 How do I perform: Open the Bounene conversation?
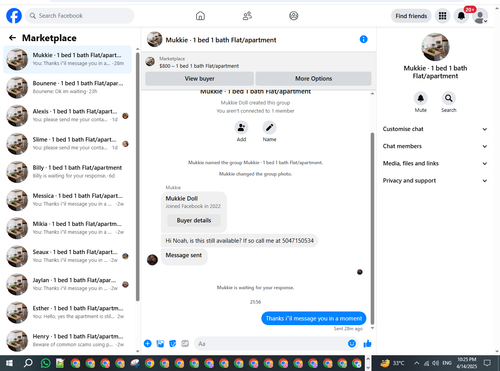pyautogui.click(x=67, y=87)
